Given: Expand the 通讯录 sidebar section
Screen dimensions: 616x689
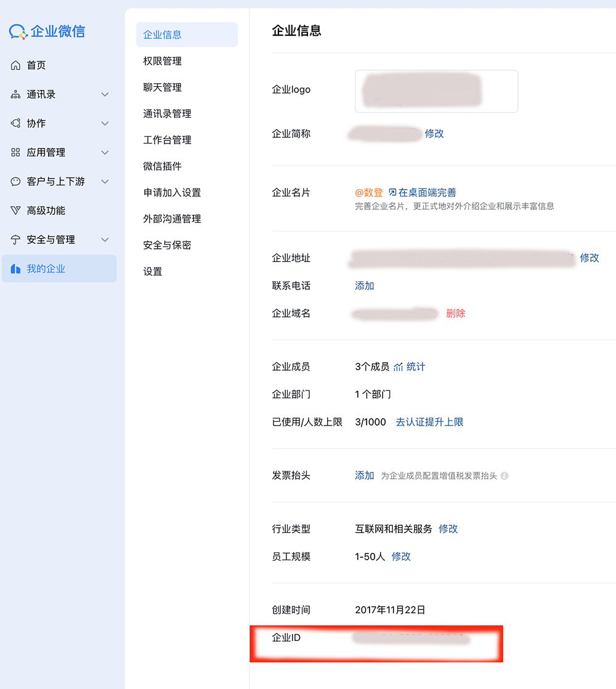Looking at the screenshot, I should point(105,94).
